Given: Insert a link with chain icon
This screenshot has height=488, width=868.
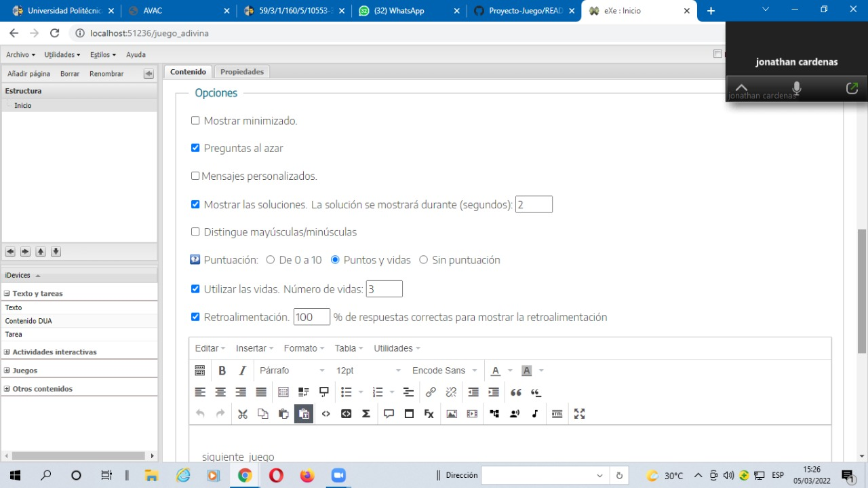Looking at the screenshot, I should (431, 392).
